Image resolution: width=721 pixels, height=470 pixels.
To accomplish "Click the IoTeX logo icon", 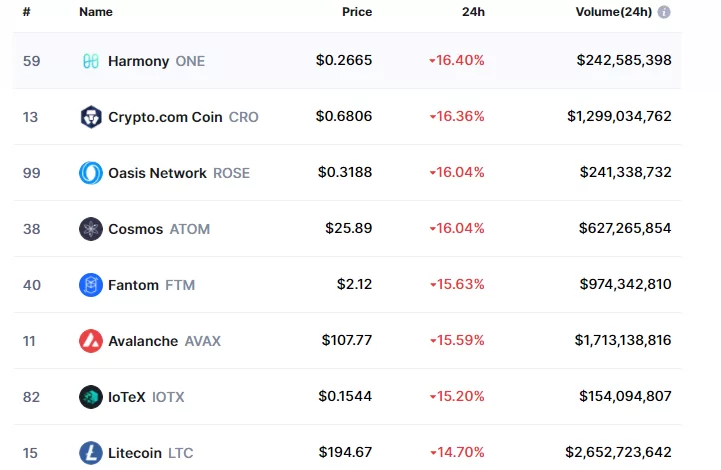I will pyautogui.click(x=91, y=397).
